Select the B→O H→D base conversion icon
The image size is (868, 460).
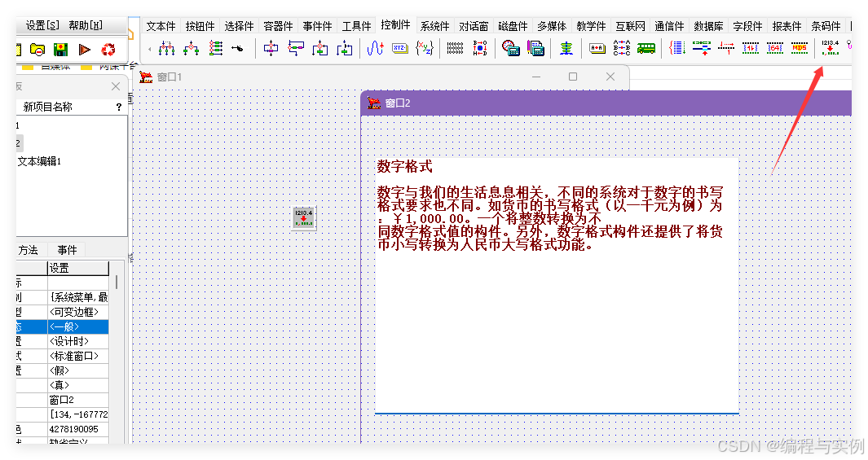(480, 48)
